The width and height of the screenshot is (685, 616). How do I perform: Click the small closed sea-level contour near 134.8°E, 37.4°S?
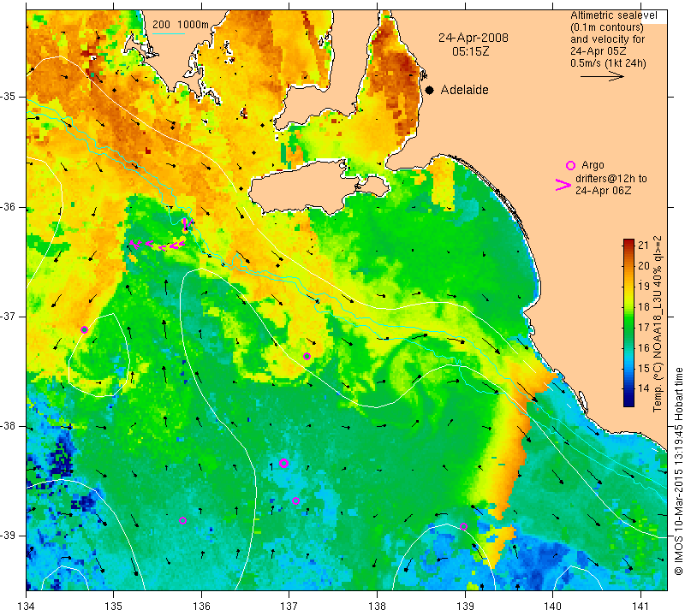(99, 355)
